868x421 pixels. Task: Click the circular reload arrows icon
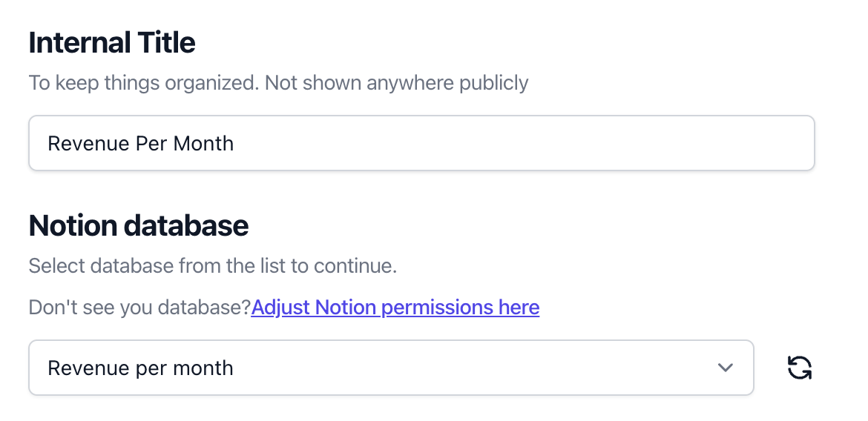click(x=799, y=368)
